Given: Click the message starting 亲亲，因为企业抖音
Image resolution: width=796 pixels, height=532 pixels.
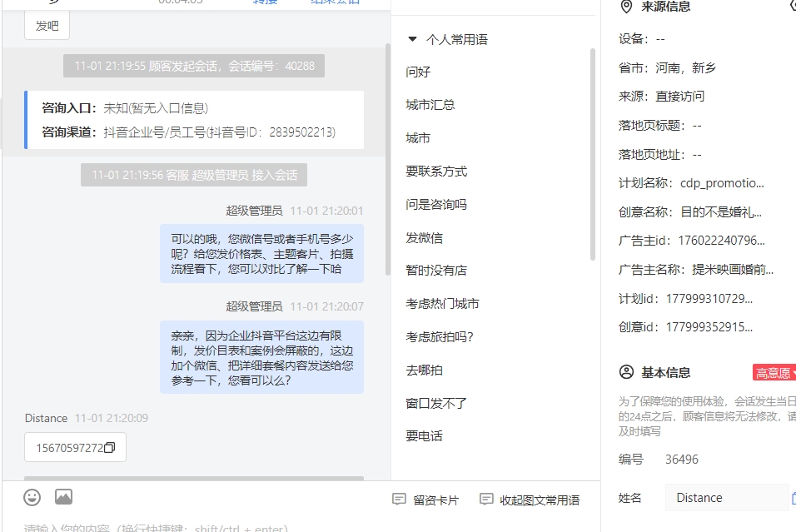Looking at the screenshot, I should point(261,357).
